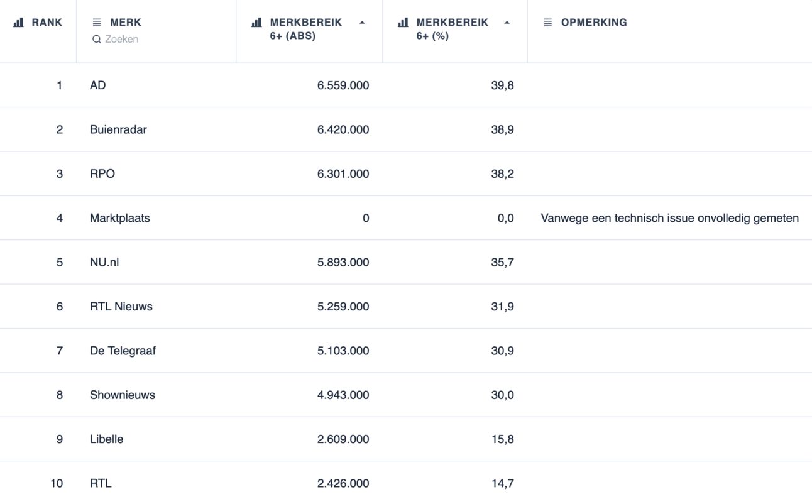Toggle sort arrow on MERKBEREIK 6+ (ABS) column
This screenshot has width=812, height=504.
click(362, 23)
